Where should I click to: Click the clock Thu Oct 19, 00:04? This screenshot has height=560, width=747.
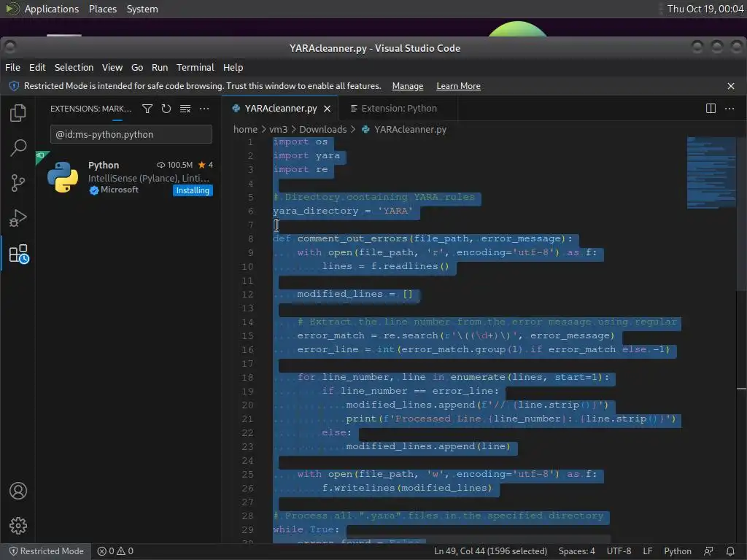pos(705,9)
